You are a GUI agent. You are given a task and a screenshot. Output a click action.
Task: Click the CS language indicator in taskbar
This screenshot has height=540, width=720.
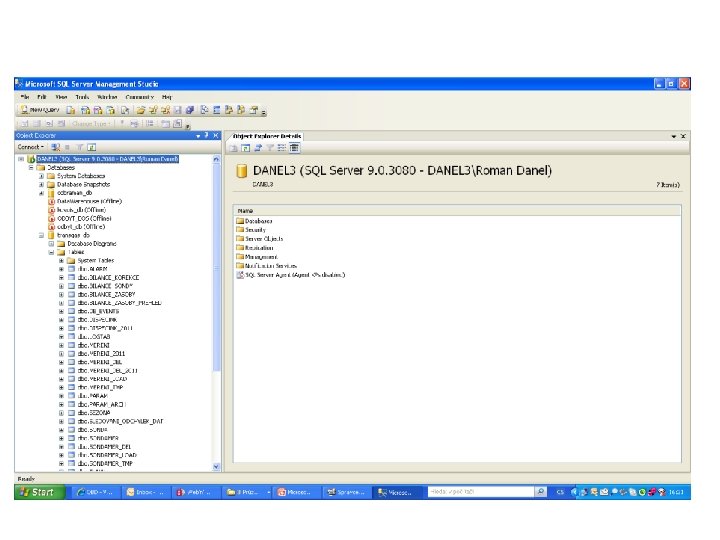[560, 492]
